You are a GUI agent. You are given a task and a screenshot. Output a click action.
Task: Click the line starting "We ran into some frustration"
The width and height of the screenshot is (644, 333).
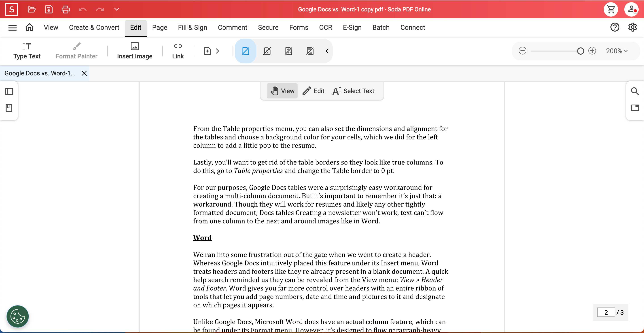[312, 255]
